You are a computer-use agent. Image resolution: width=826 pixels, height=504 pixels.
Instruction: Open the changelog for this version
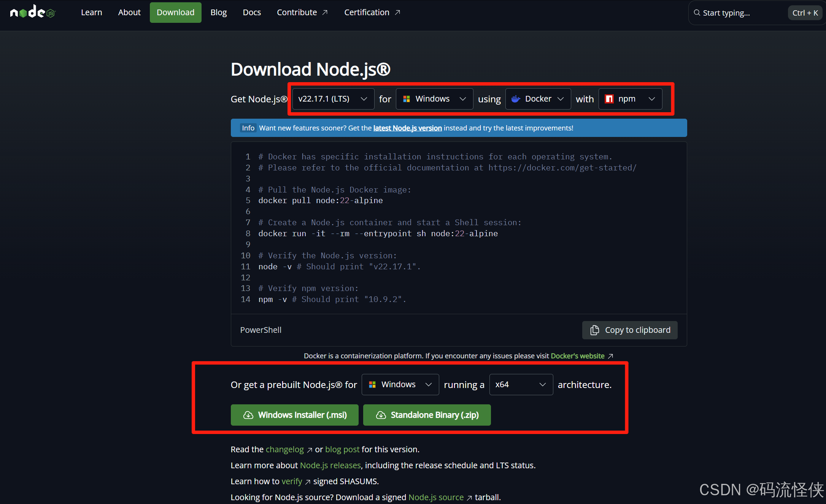(284, 449)
